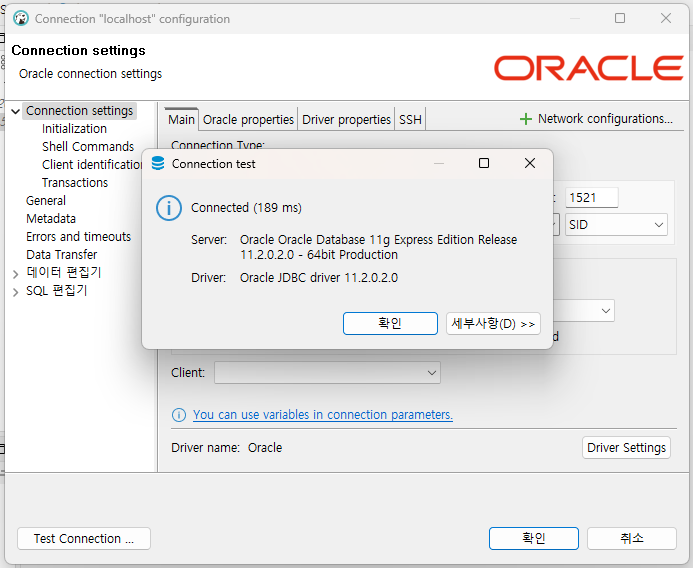The height and width of the screenshot is (568, 693).
Task: Click the Oracle Database 11g Express Edition text
Action: point(378,247)
